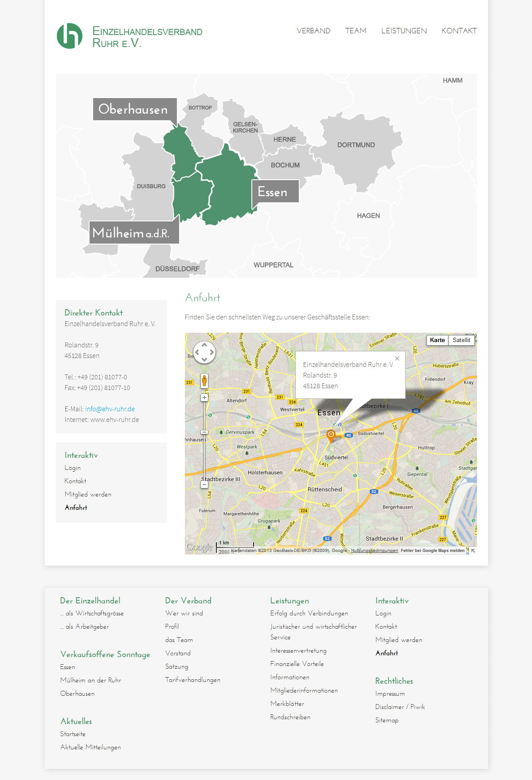Click the info@ehv-ruhr.de email link

(110, 409)
